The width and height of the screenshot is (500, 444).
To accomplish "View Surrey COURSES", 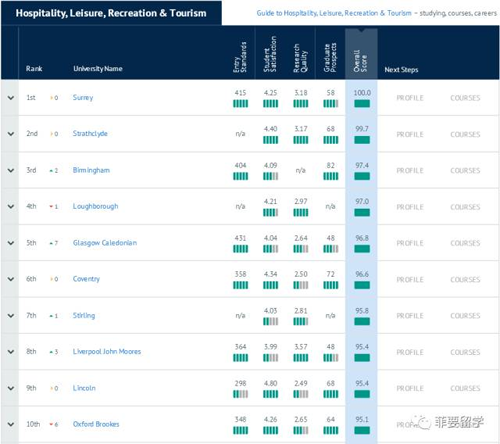I will [x=465, y=98].
